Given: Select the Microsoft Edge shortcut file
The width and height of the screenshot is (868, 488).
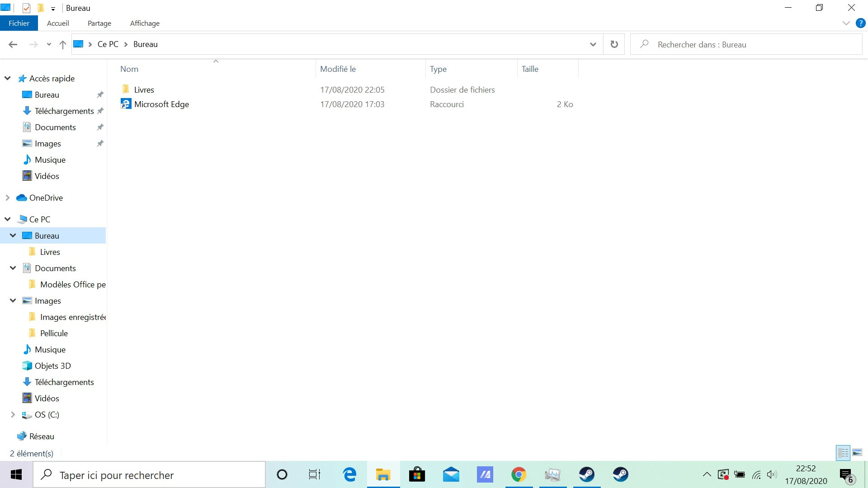Looking at the screenshot, I should point(161,104).
